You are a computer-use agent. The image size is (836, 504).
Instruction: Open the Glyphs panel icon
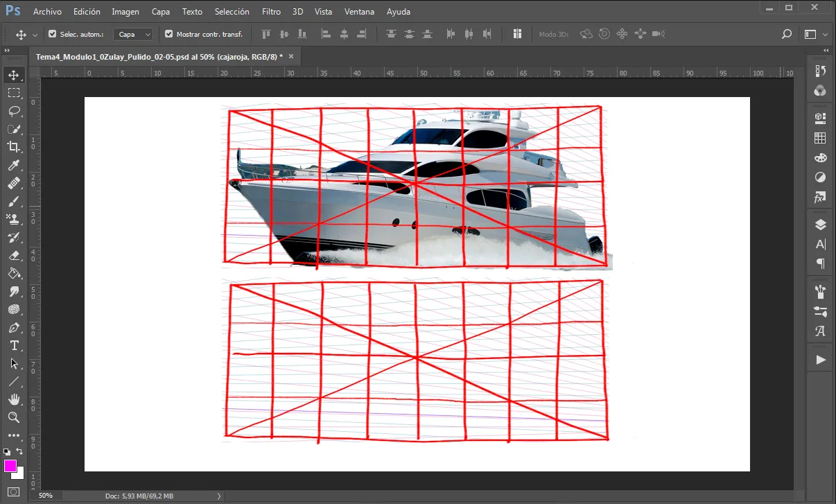tap(821, 331)
